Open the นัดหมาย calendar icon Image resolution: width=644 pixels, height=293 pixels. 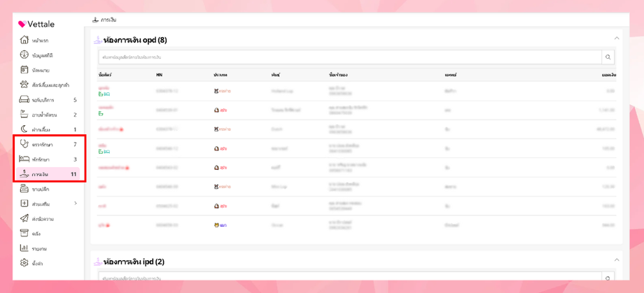pyautogui.click(x=24, y=70)
